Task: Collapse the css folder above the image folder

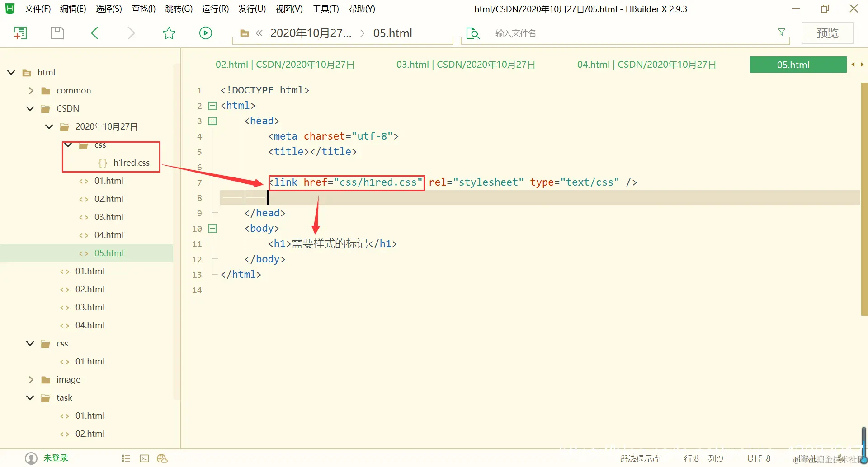Action: [30, 343]
